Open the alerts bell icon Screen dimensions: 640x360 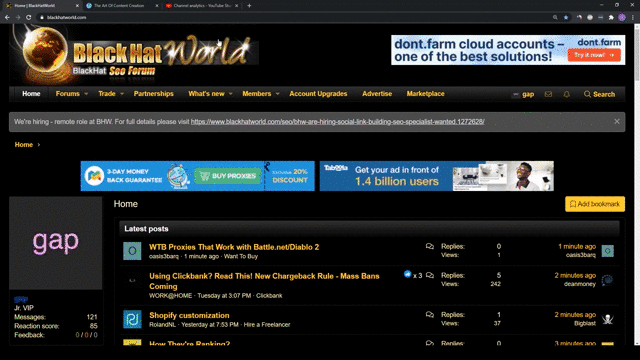click(567, 94)
